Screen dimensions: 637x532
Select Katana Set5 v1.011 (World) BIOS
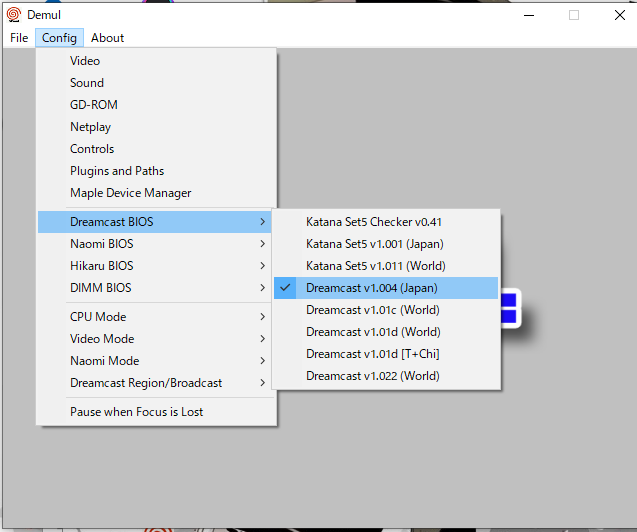click(x=386, y=266)
